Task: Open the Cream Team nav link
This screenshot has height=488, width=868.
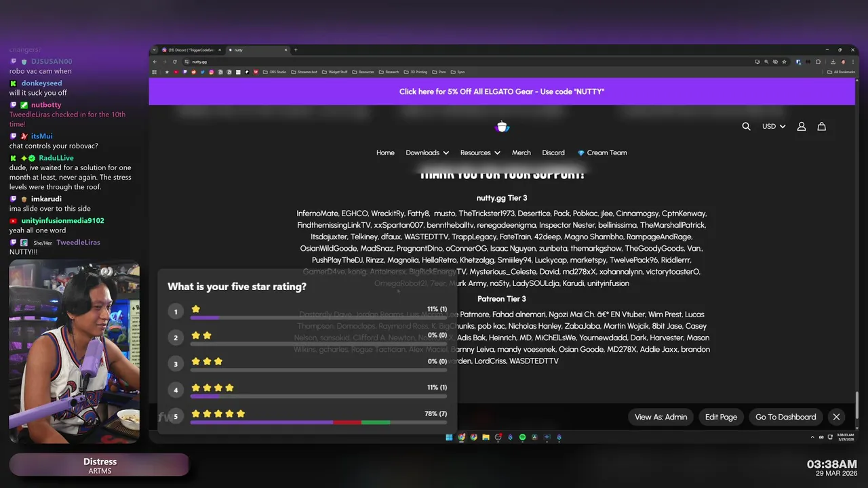Action: click(x=602, y=152)
